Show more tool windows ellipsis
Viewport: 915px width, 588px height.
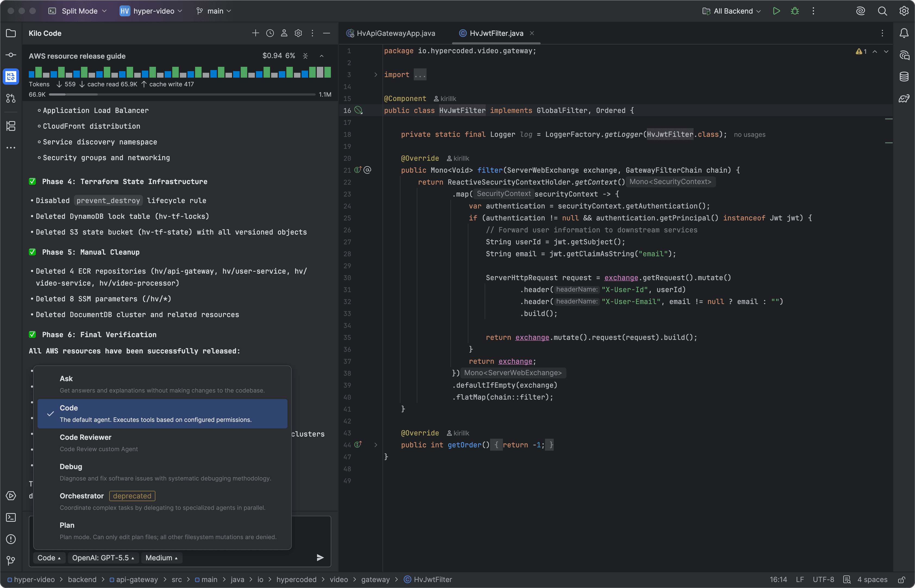[x=11, y=147]
